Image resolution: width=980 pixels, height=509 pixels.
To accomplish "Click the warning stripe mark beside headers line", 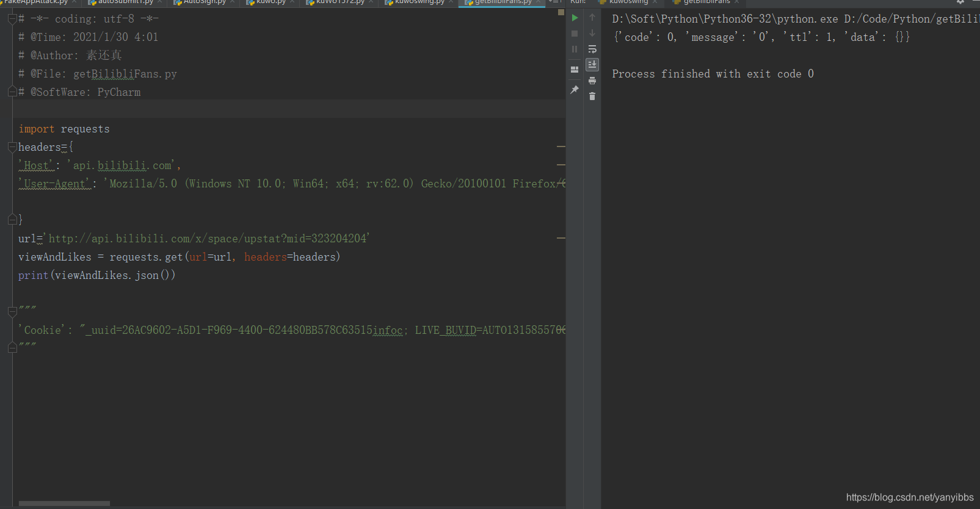I will click(561, 147).
